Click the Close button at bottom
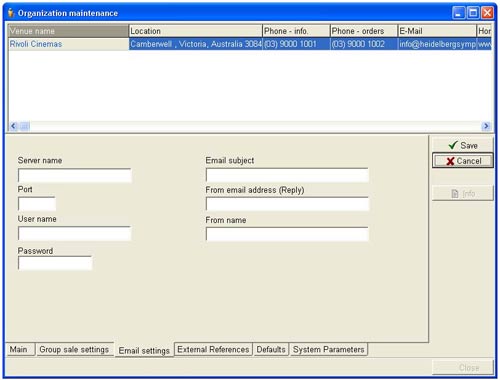Image resolution: width=500 pixels, height=380 pixels. click(x=463, y=367)
